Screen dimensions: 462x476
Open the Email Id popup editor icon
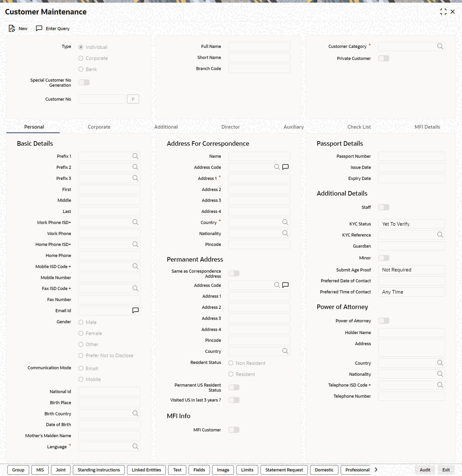pyautogui.click(x=135, y=310)
